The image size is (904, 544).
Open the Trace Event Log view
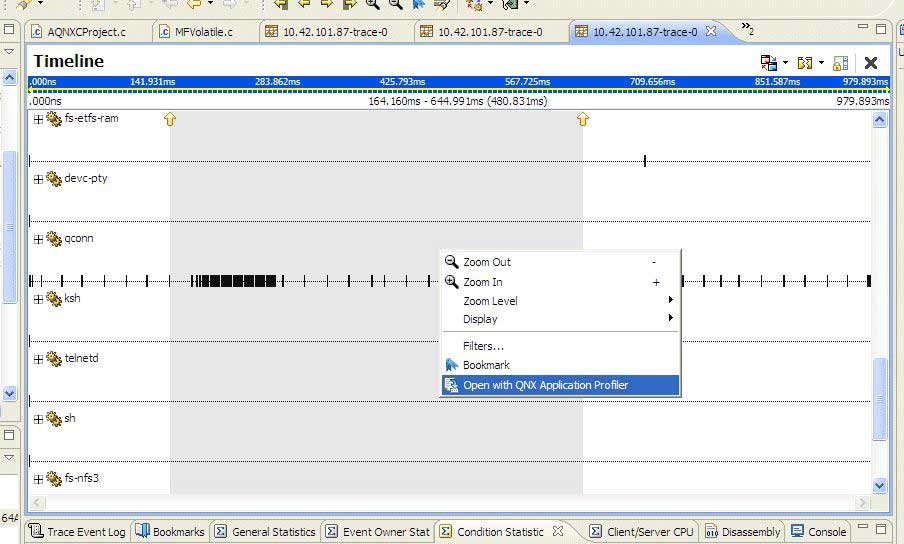pyautogui.click(x=78, y=532)
